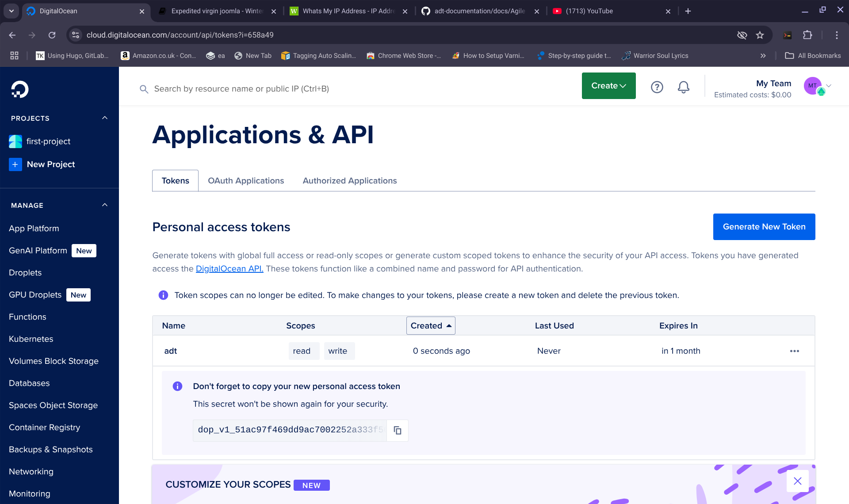Sort tokens by Created column
Screen dimensions: 849x504
431,326
